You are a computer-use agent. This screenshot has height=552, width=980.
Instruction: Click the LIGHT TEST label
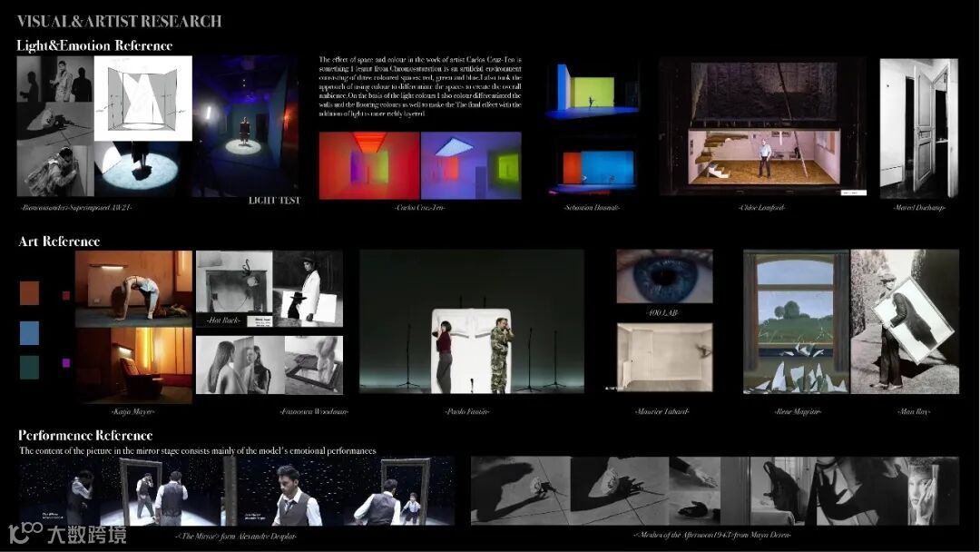pos(274,200)
